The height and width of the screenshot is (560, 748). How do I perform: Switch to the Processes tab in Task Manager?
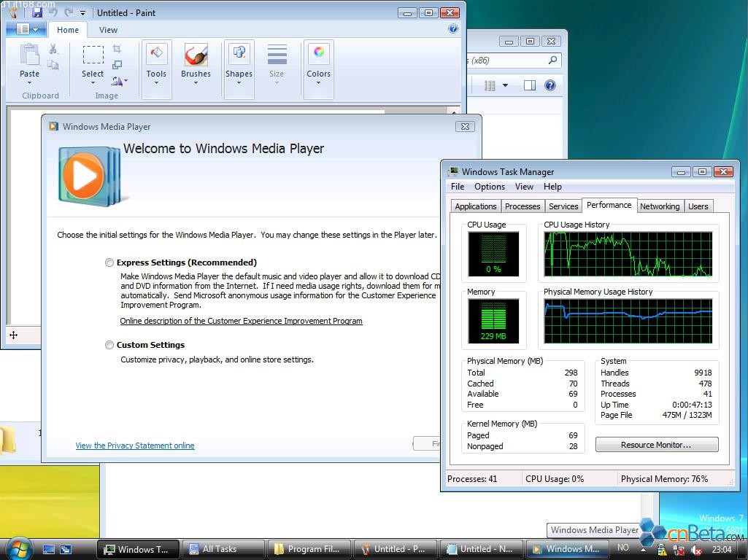[x=523, y=206]
